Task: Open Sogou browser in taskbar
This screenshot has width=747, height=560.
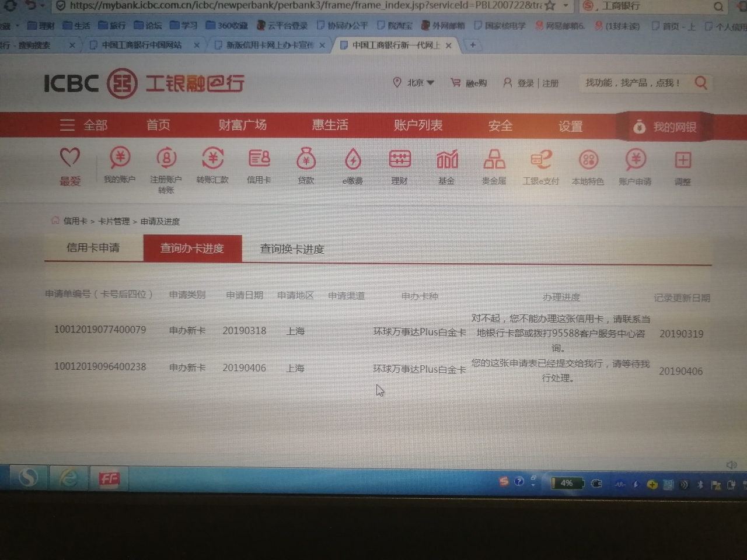Action: tap(27, 478)
